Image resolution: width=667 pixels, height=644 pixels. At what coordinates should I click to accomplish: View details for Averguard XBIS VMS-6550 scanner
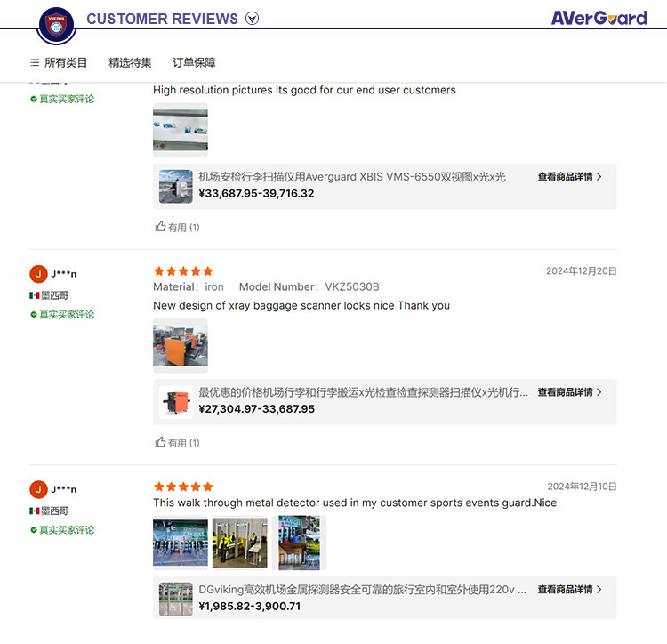tap(569, 176)
